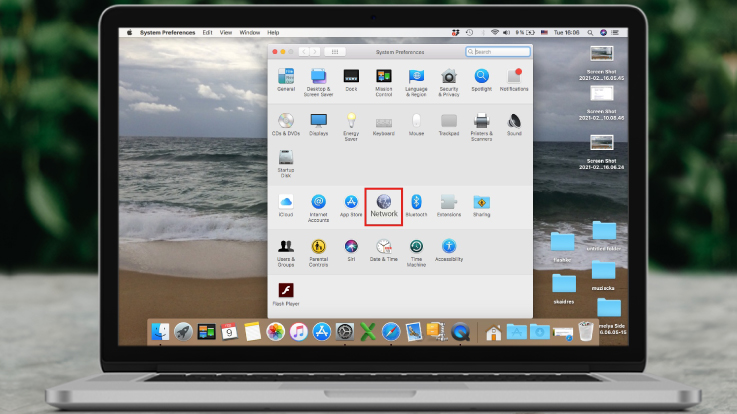
Task: Click the Time Machine icon
Action: click(x=416, y=248)
